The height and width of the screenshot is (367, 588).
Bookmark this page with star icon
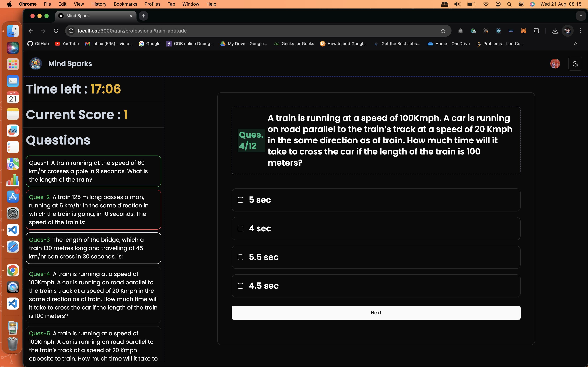pyautogui.click(x=443, y=31)
